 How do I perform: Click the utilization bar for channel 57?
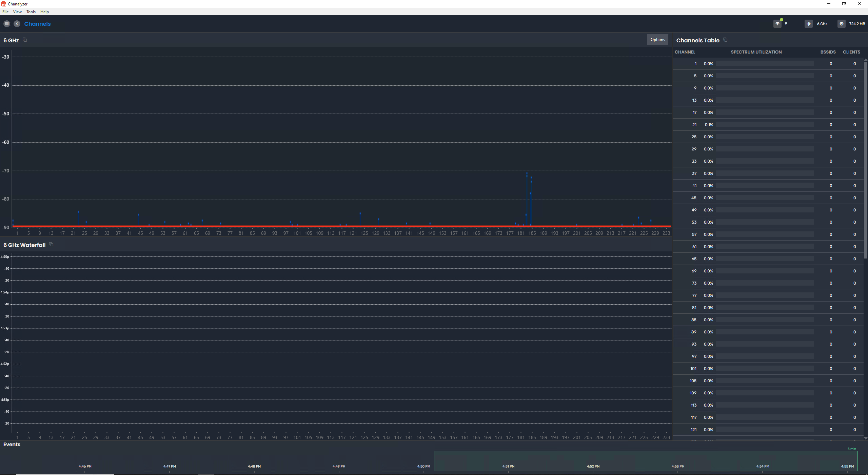point(765,234)
